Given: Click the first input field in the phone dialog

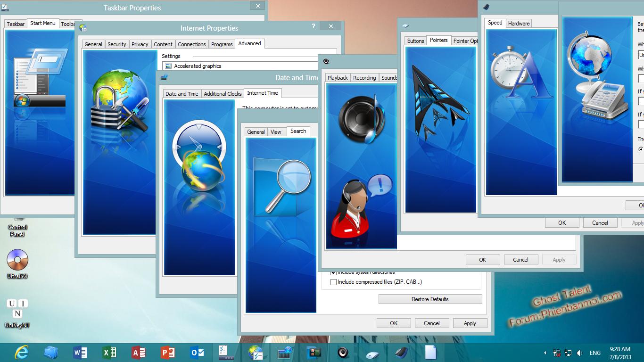Looking at the screenshot, I should [x=641, y=55].
